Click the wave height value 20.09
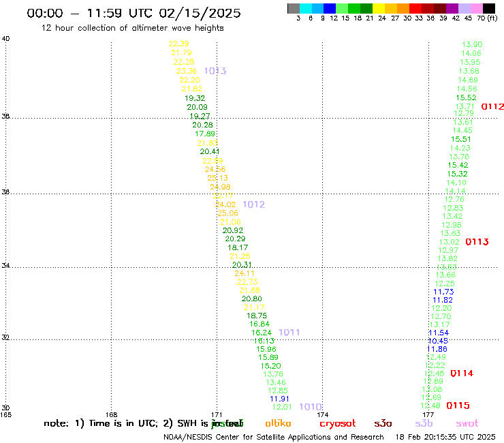The image size is (504, 443). point(197,107)
